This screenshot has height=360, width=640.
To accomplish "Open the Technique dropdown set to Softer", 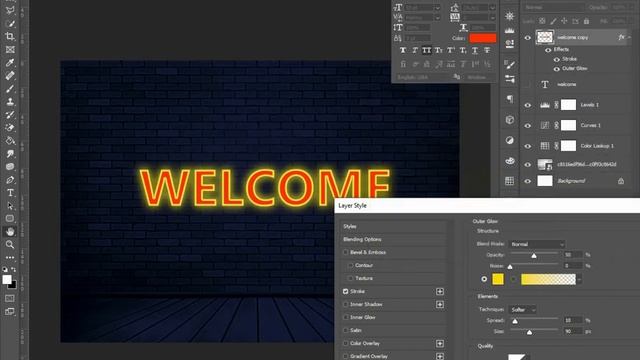I will click(522, 310).
